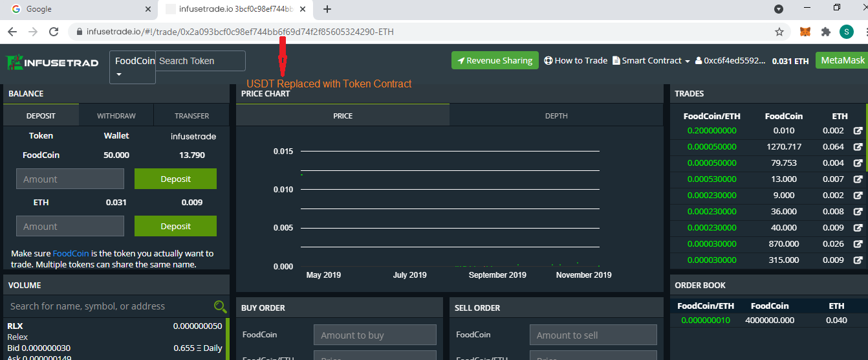Screen dimensions: 868x360
Task: Click the volume search magnifier icon
Action: (x=220, y=306)
